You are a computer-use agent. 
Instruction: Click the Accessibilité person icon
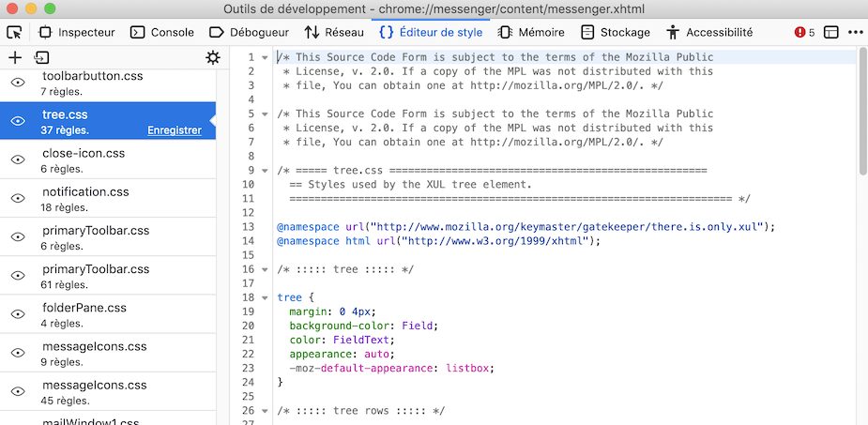click(x=673, y=33)
